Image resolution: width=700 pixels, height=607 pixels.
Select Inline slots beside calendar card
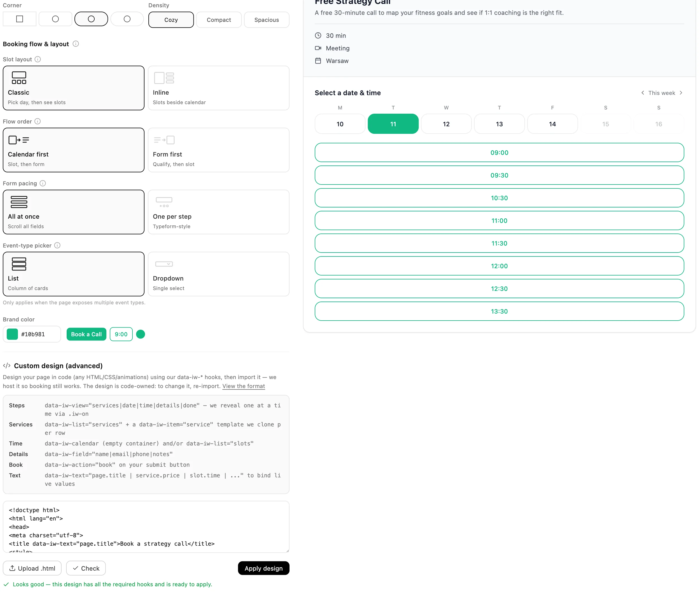click(218, 88)
